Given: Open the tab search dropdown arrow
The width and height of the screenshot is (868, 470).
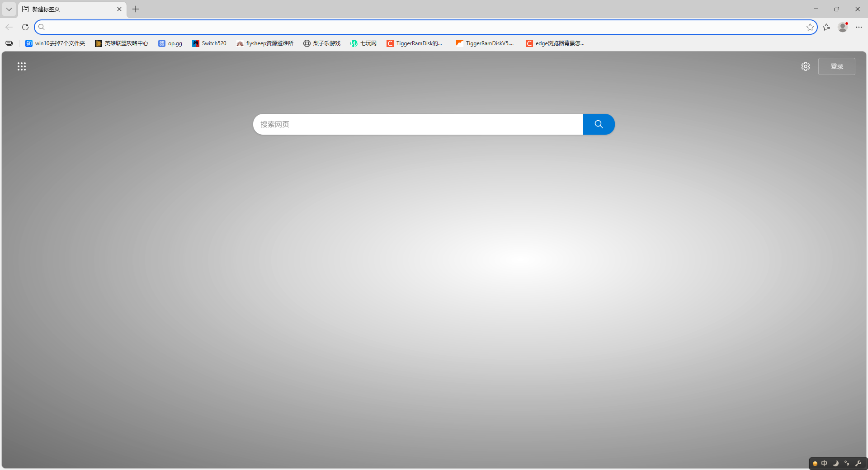Looking at the screenshot, I should pos(9,9).
